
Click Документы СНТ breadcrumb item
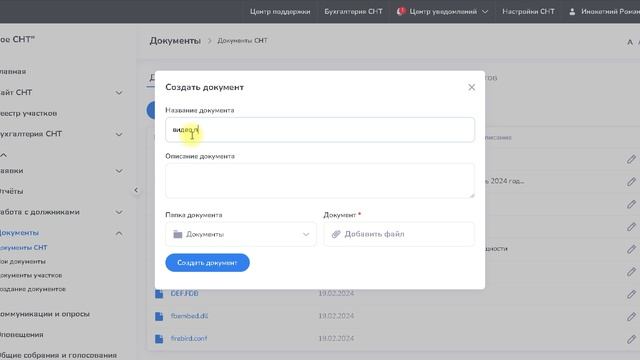(x=242, y=41)
